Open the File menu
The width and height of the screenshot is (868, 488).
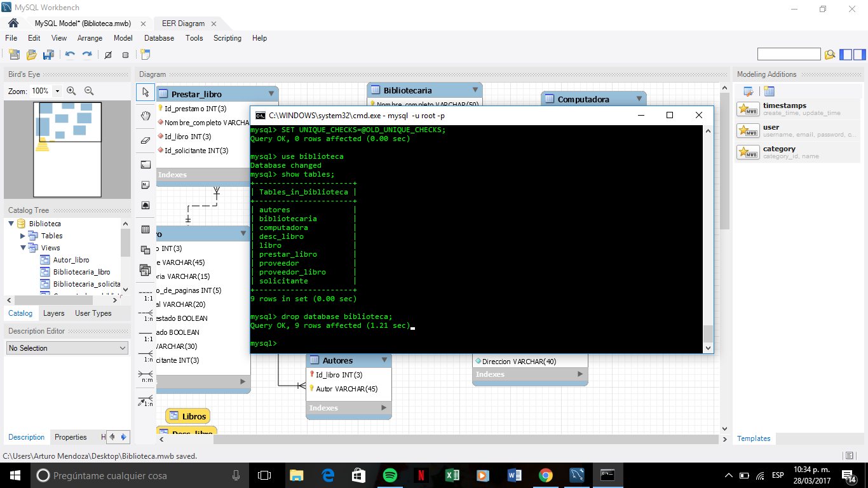(11, 38)
